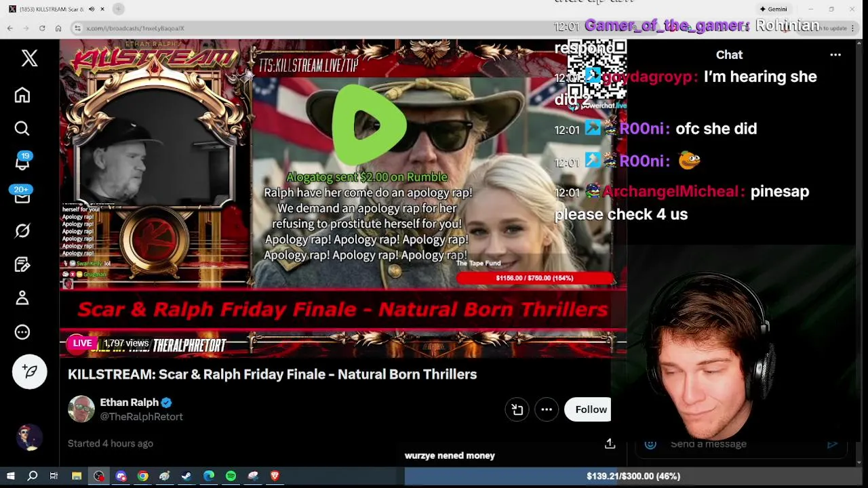
Task: Open the Articles/Lists notepad icon in sidebar
Action: click(22, 264)
